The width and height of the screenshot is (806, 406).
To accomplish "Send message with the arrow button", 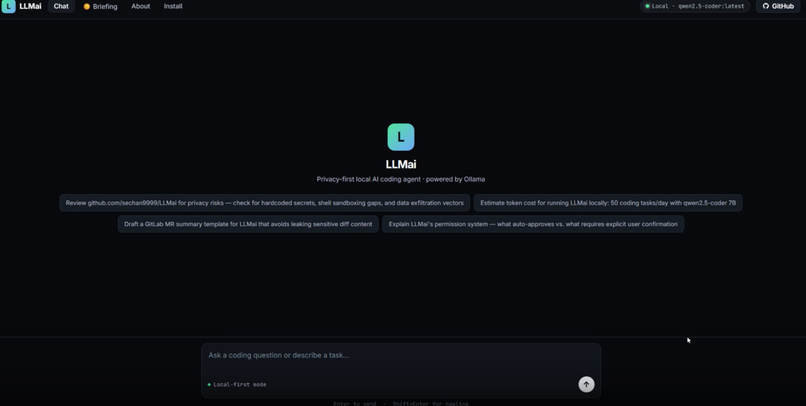I will pyautogui.click(x=586, y=384).
